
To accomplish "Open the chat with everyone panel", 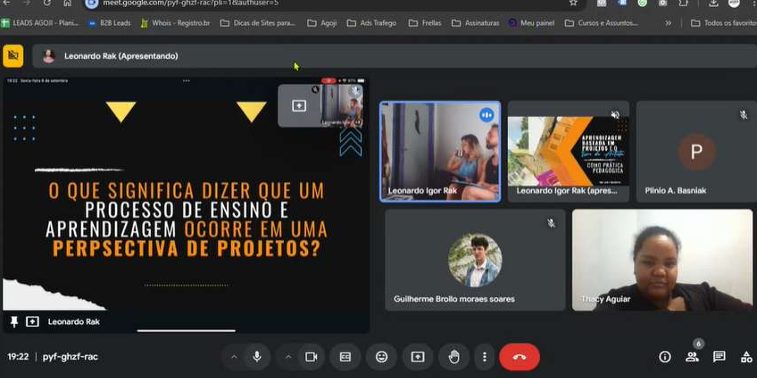I will [x=719, y=357].
